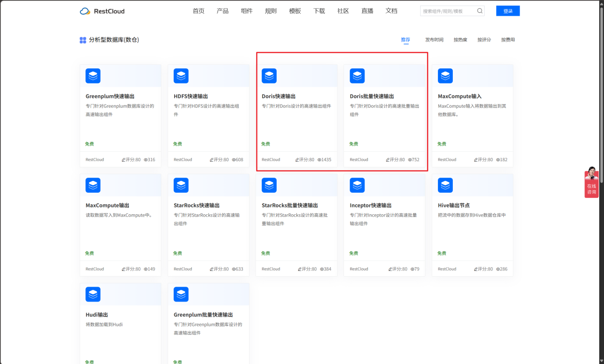Select the Greenplum快速输出 database icon
The width and height of the screenshot is (604, 364).
93,75
